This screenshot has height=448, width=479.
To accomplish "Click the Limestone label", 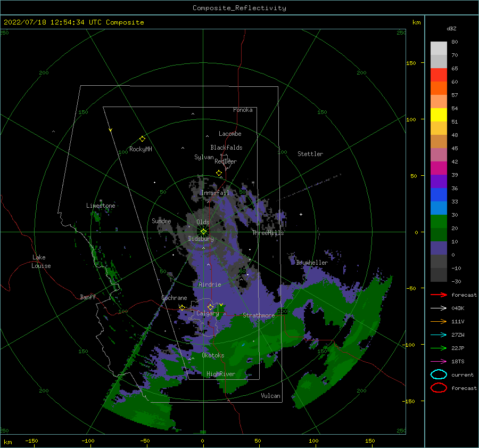I will [x=101, y=206].
